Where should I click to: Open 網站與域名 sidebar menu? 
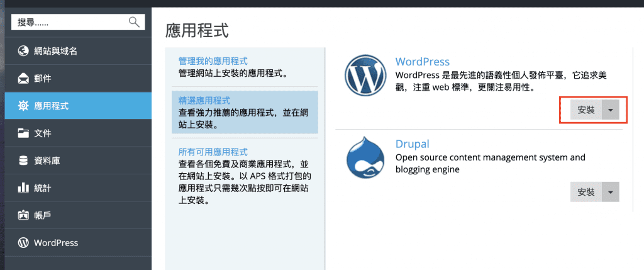[78, 51]
